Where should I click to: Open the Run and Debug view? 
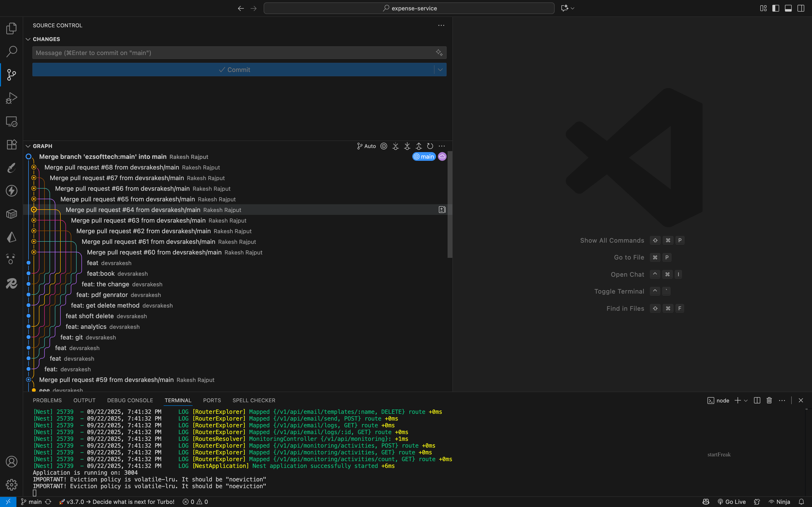(11, 98)
